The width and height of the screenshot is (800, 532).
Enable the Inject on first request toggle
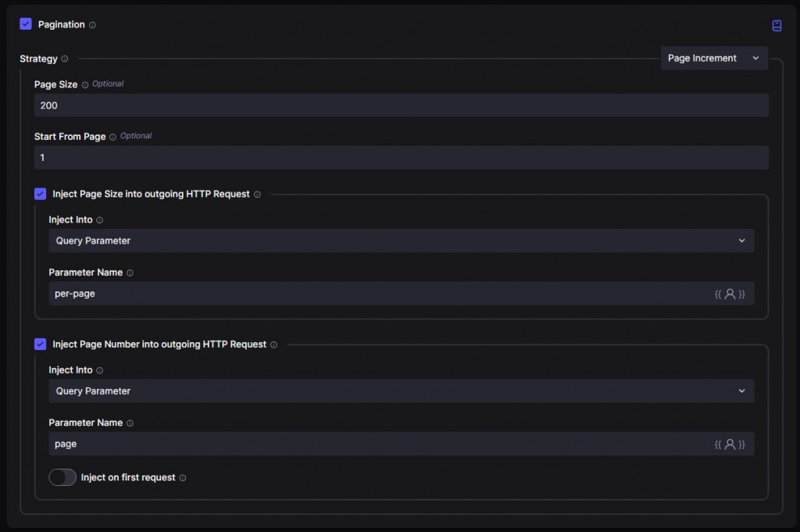click(62, 477)
